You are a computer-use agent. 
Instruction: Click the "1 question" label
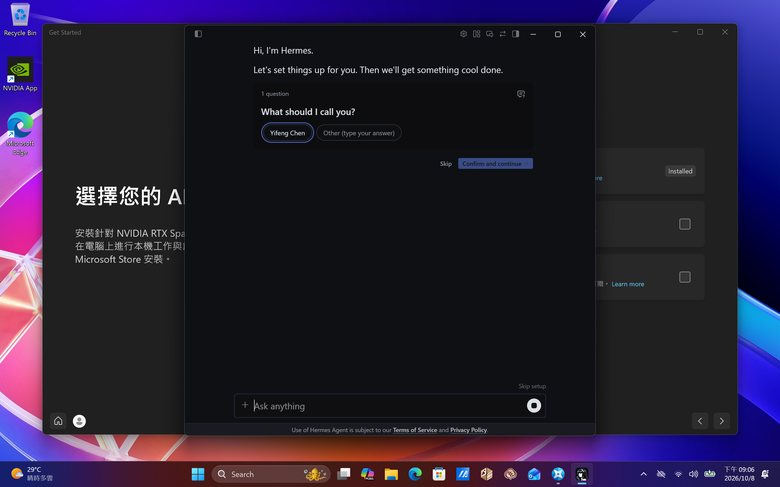coord(275,94)
